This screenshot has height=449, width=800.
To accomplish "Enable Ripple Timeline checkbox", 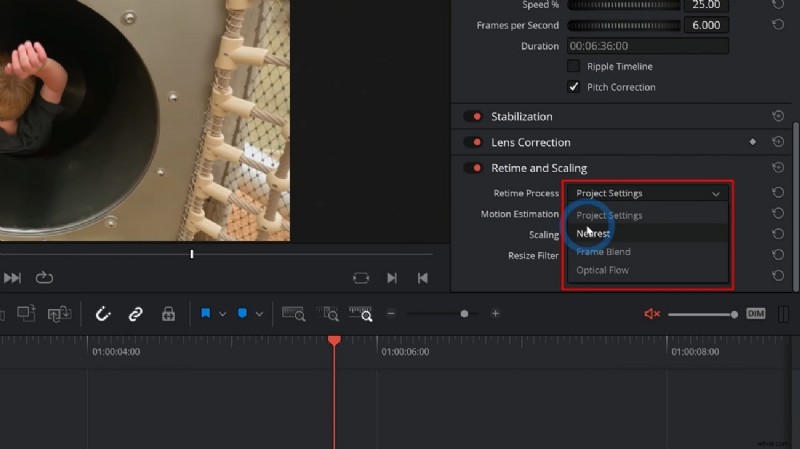I will click(573, 66).
